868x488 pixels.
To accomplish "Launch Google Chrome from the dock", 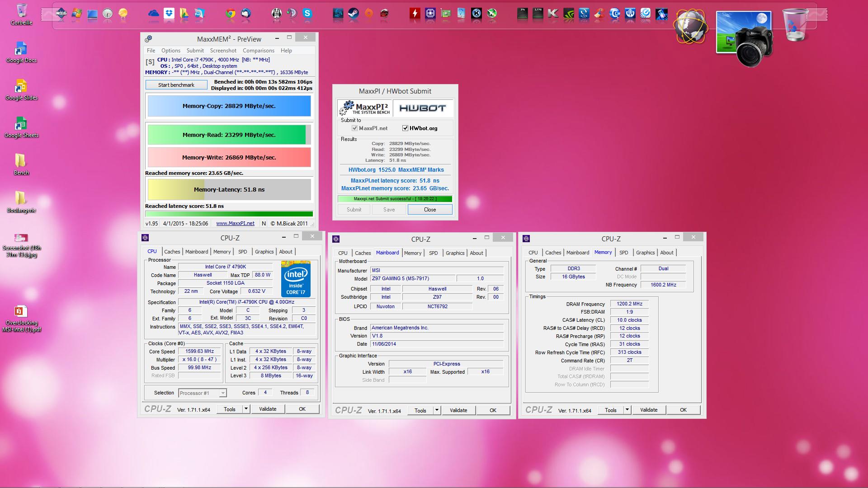I will coord(231,14).
